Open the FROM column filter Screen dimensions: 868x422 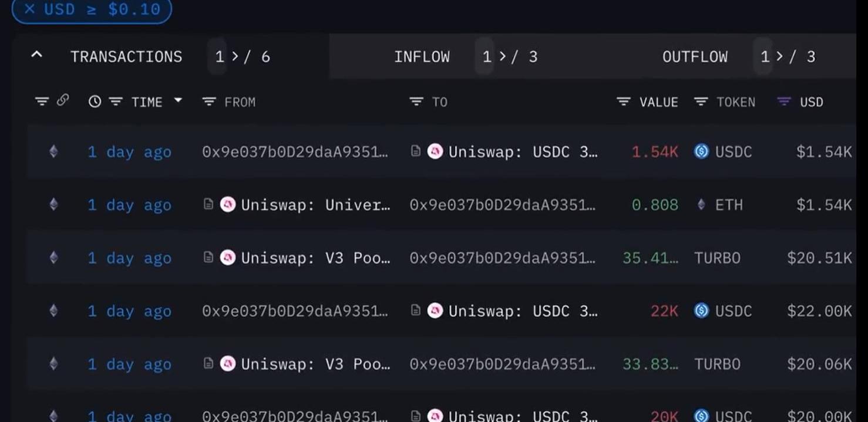(x=208, y=102)
